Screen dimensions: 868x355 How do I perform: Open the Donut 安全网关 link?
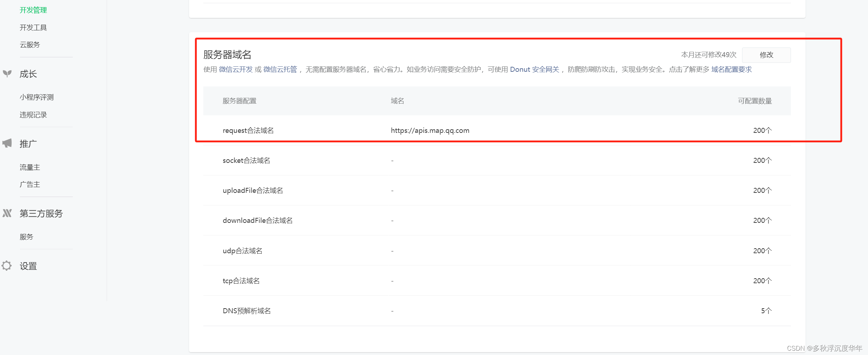coord(534,69)
